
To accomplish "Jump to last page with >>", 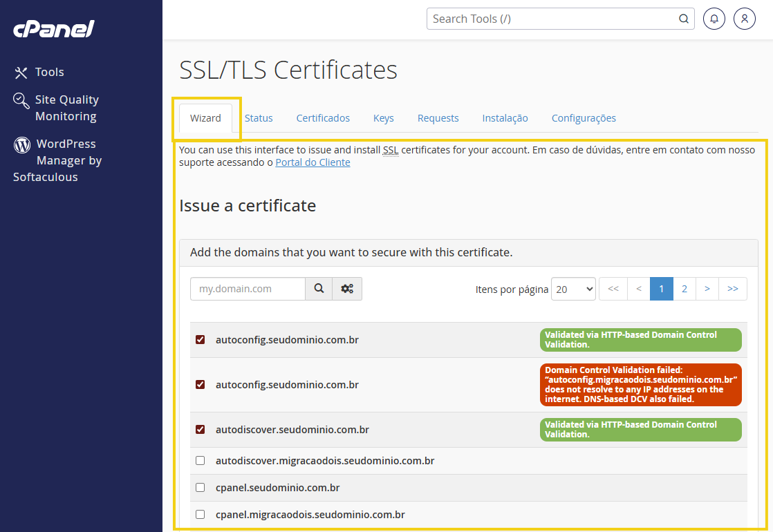I will pos(733,289).
